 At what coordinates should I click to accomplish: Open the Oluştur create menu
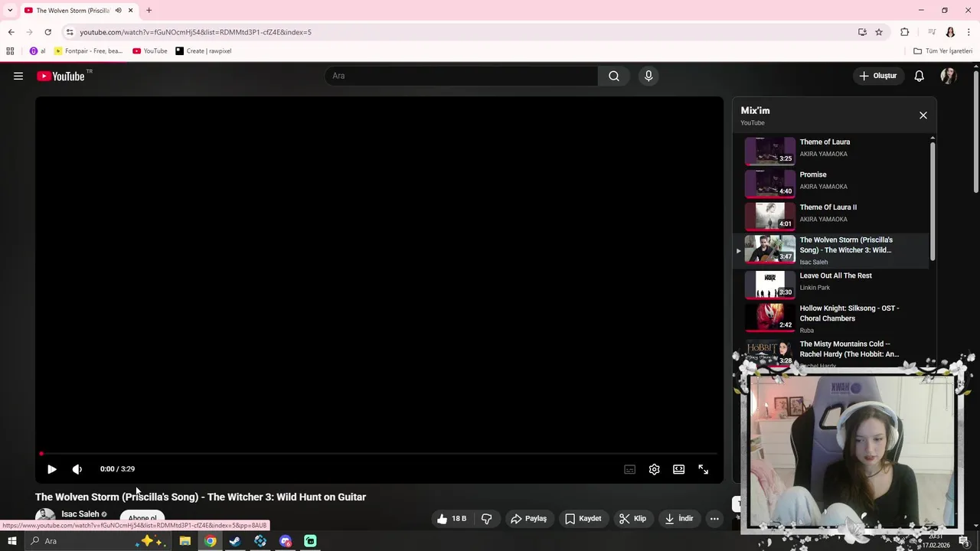877,76
